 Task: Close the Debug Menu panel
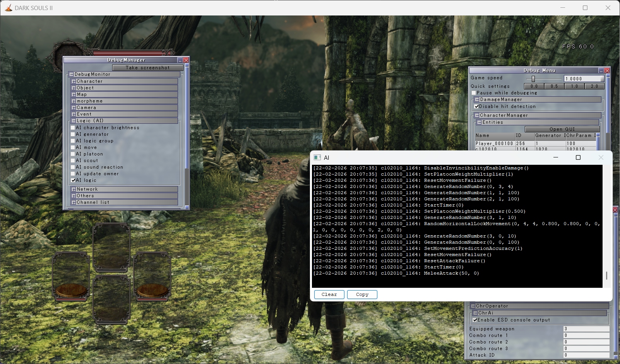[x=607, y=70]
